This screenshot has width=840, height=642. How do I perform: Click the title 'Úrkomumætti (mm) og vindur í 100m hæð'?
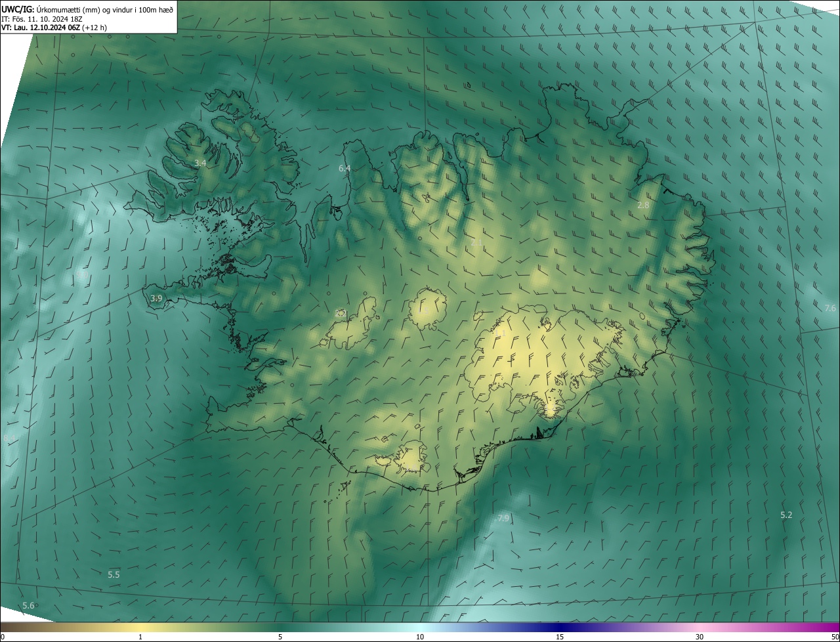click(105, 9)
